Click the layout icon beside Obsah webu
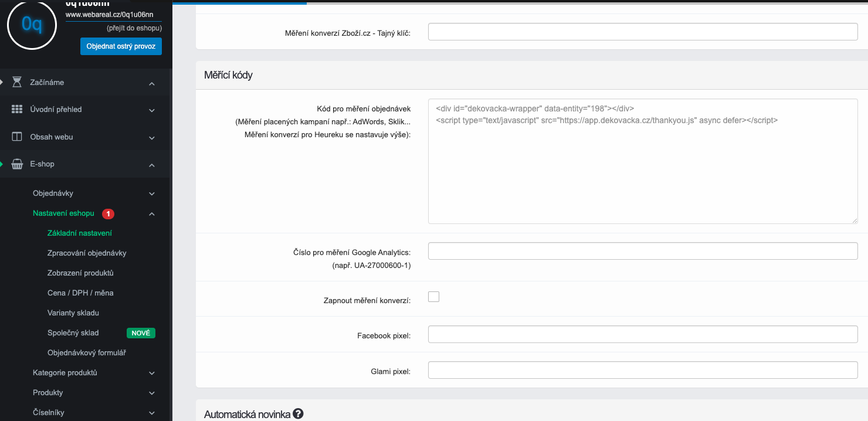 (17, 137)
